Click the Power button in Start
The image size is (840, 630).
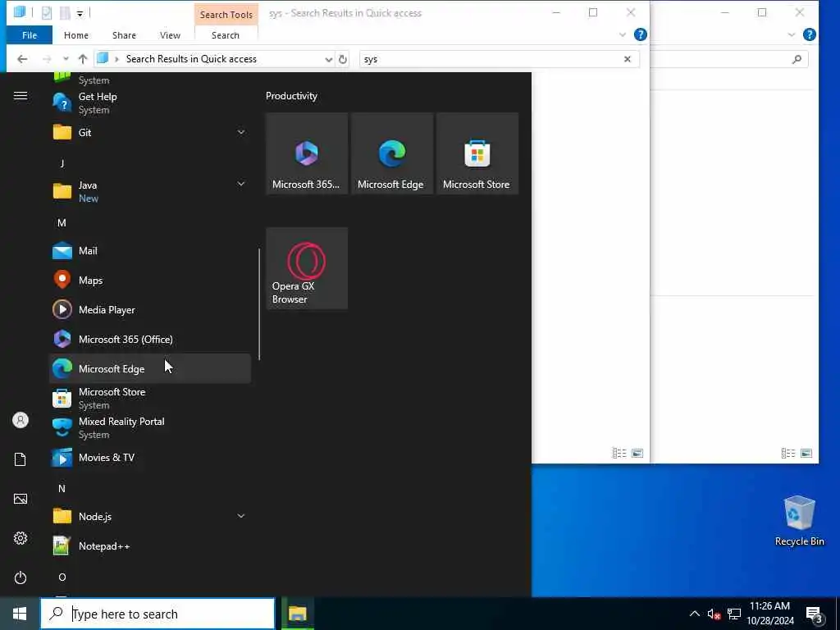tap(21, 577)
